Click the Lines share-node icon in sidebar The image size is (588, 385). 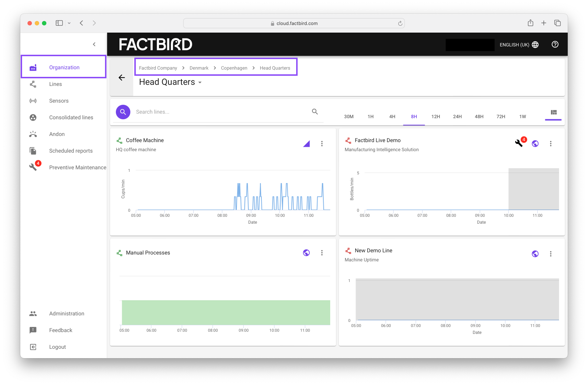coord(33,84)
